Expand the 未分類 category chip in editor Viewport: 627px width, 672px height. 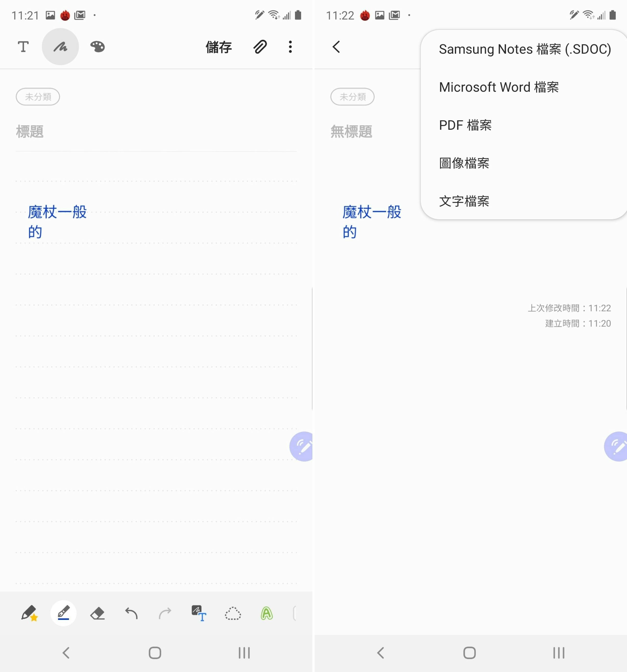click(38, 97)
